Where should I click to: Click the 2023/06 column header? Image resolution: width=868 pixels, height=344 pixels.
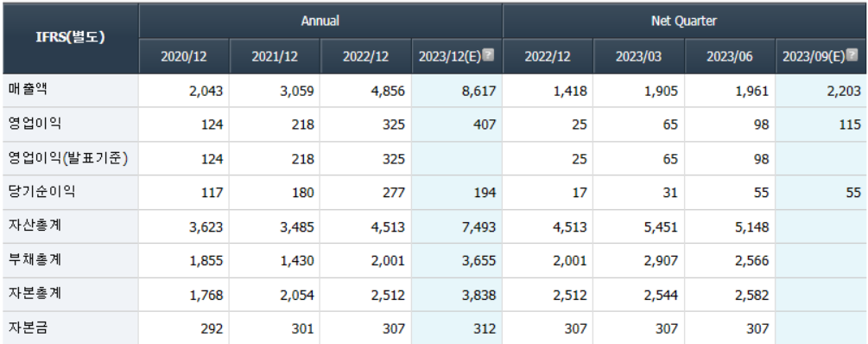(x=729, y=56)
